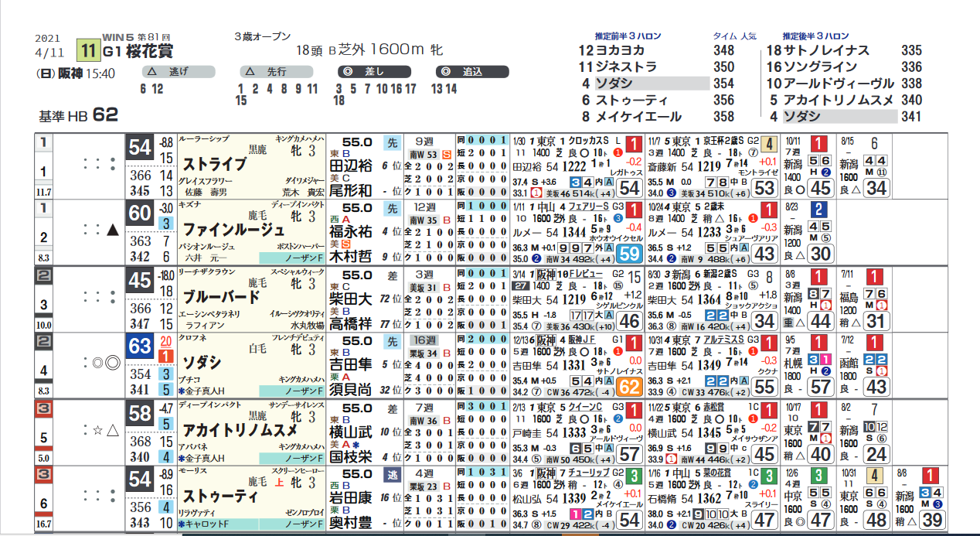
Task: Click odds value 16.7 for ストゥーティ
Action: click(x=44, y=524)
